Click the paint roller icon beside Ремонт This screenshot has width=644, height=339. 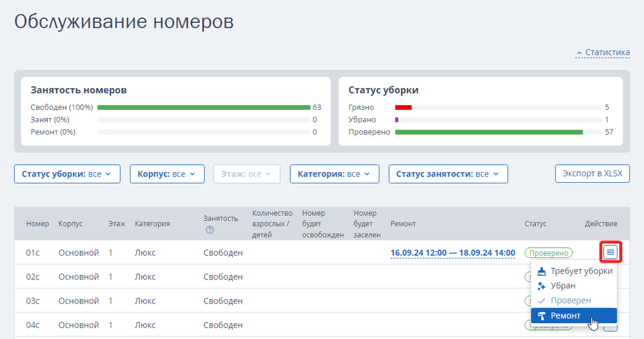point(542,316)
